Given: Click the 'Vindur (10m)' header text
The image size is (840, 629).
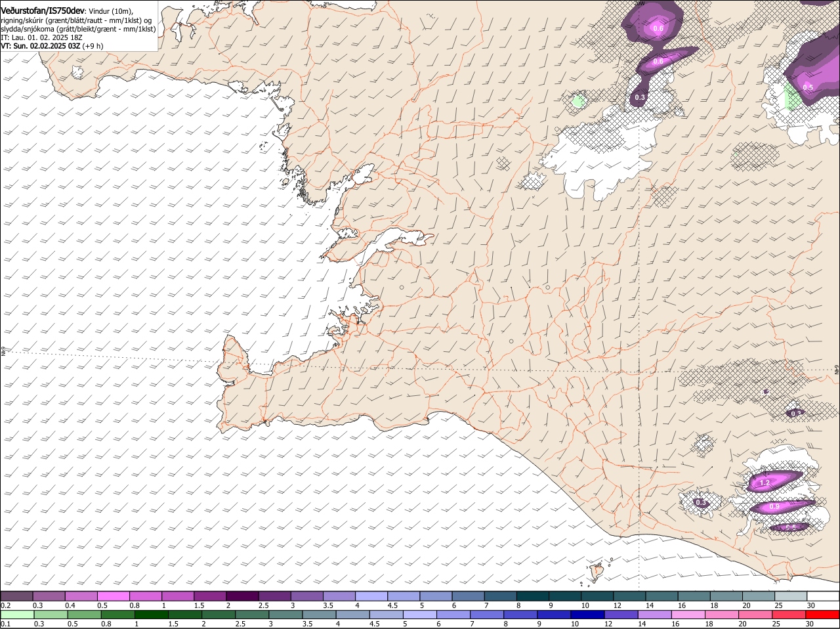Looking at the screenshot, I should [x=110, y=11].
